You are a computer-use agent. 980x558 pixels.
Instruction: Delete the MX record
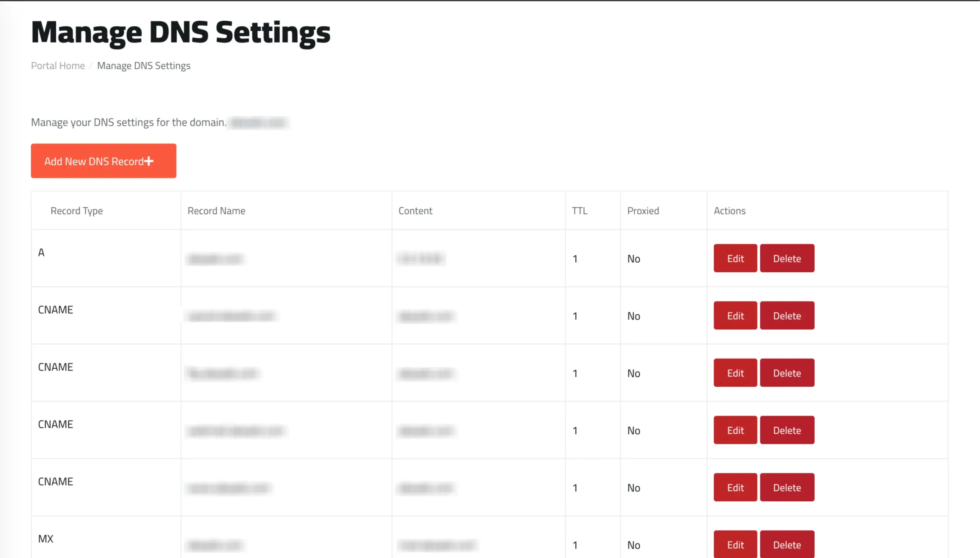coord(787,545)
